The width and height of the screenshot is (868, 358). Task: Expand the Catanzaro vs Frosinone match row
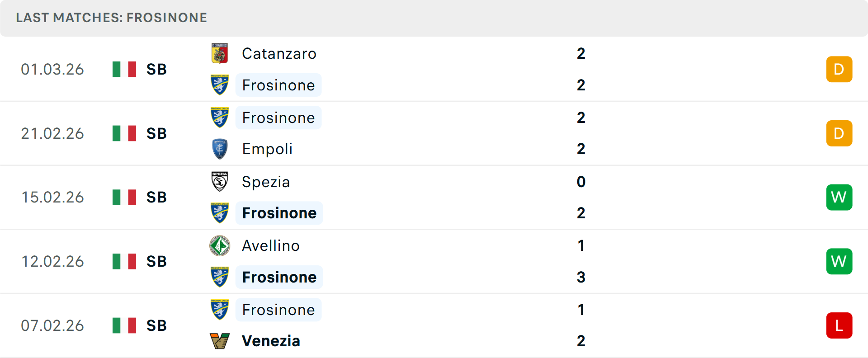tap(434, 69)
